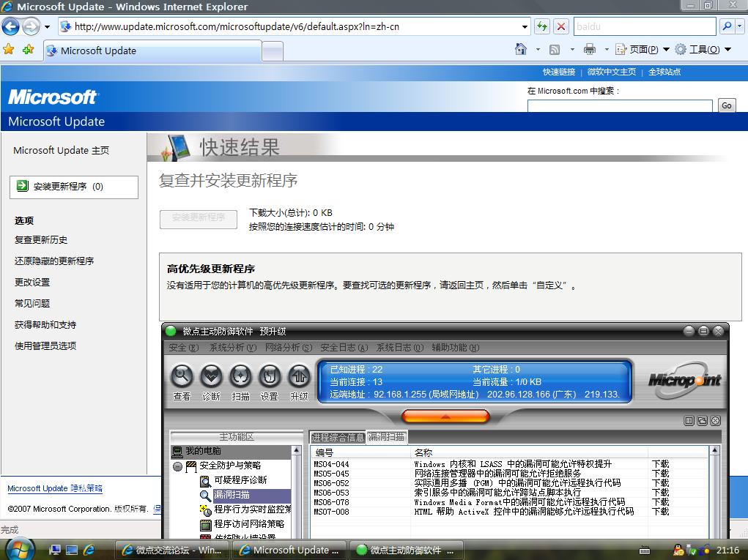Open the Favorites Center star icon
Viewport: 748px width, 560px height.
point(9,49)
